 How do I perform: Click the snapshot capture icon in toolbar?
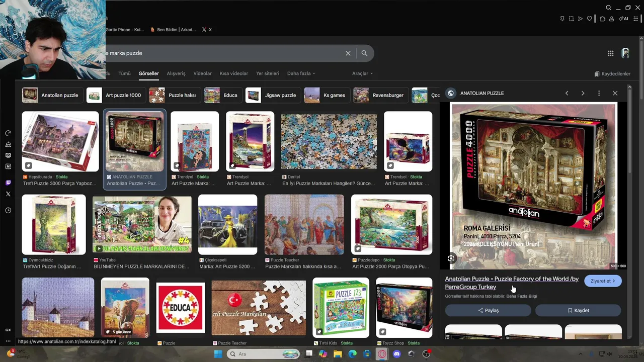click(571, 19)
